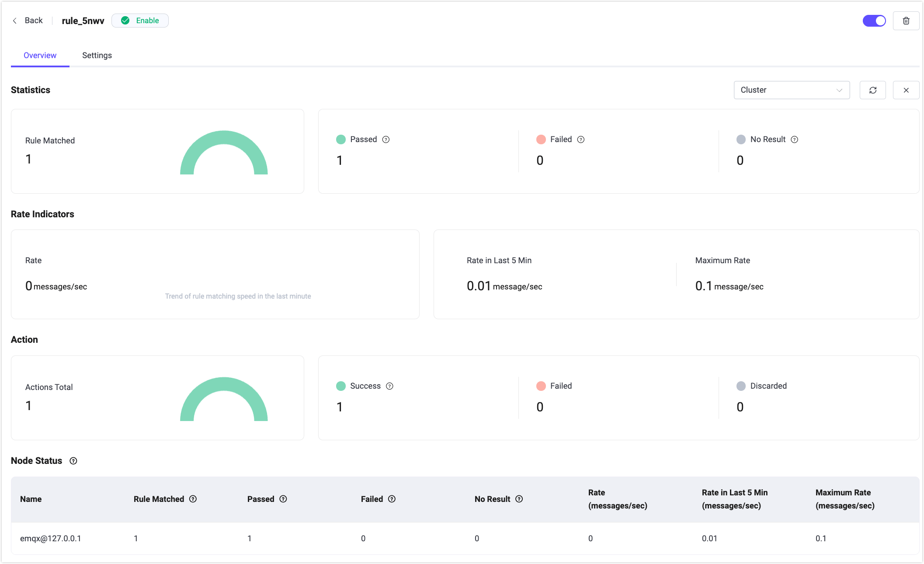
Task: Toggle the rule enable switch off
Action: coord(874,21)
